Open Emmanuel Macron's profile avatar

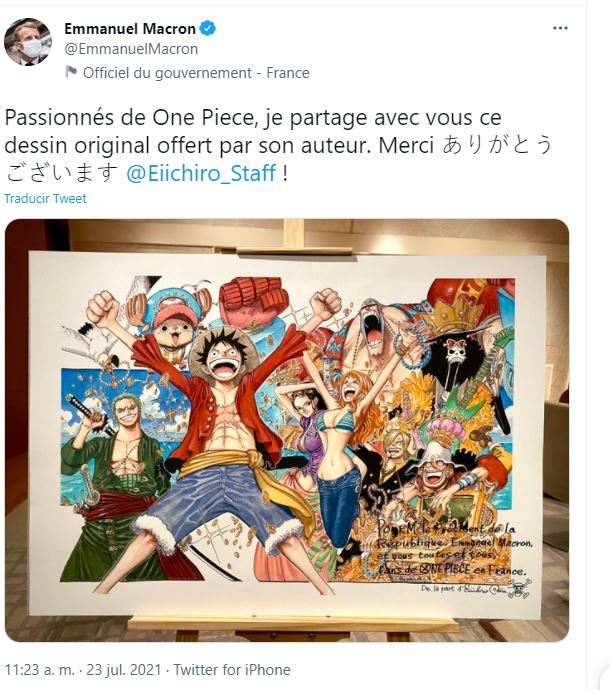(x=28, y=42)
